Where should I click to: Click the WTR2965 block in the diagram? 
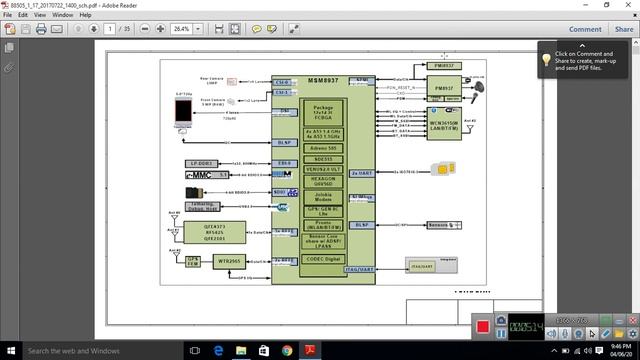tap(229, 261)
